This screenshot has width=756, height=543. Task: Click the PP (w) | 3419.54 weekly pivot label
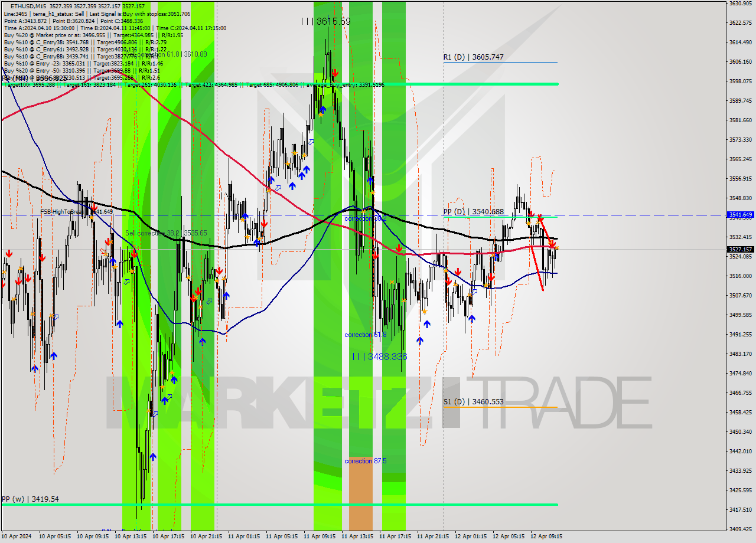[30, 499]
